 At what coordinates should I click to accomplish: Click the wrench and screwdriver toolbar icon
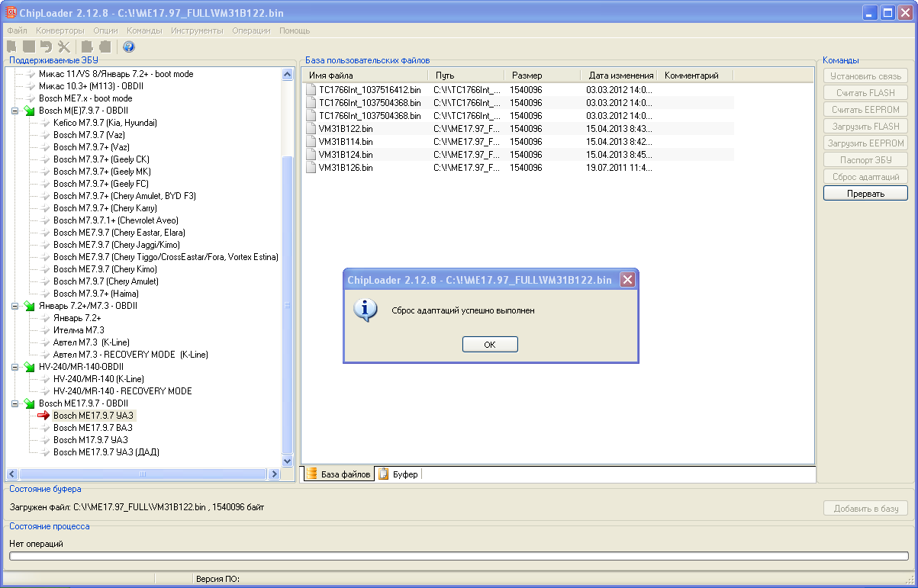click(64, 47)
